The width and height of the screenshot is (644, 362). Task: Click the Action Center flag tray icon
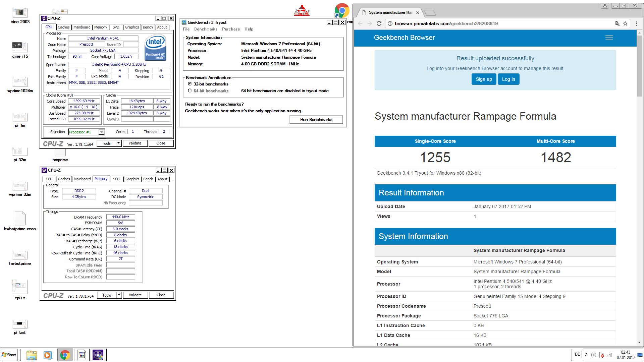[x=601, y=355]
